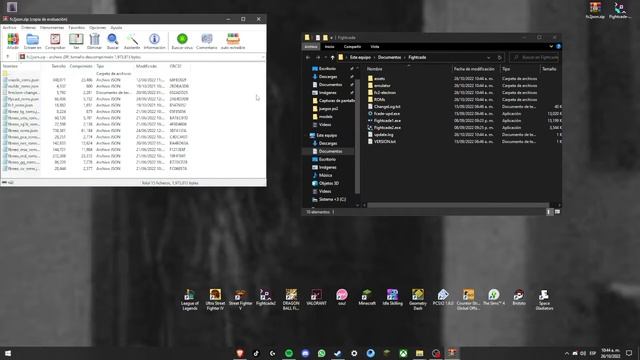Click the Añadir icon in WinRAR toolbar
The image size is (640, 360).
click(13, 41)
